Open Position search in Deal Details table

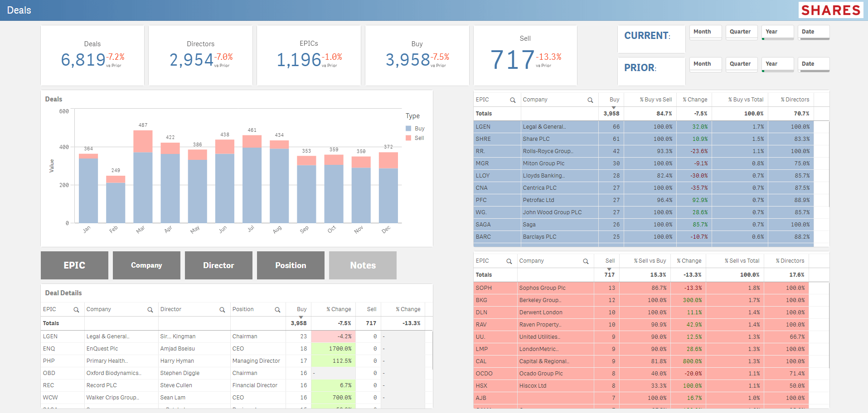point(277,310)
